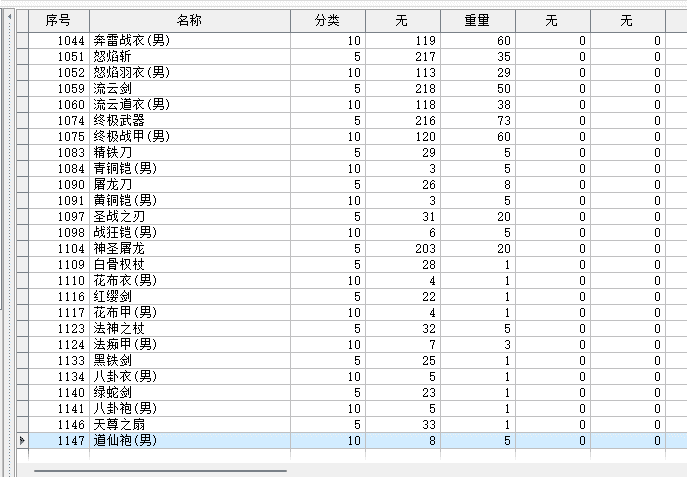Click the cell 流云剑
This screenshot has width=687, height=477.
pyautogui.click(x=190, y=89)
